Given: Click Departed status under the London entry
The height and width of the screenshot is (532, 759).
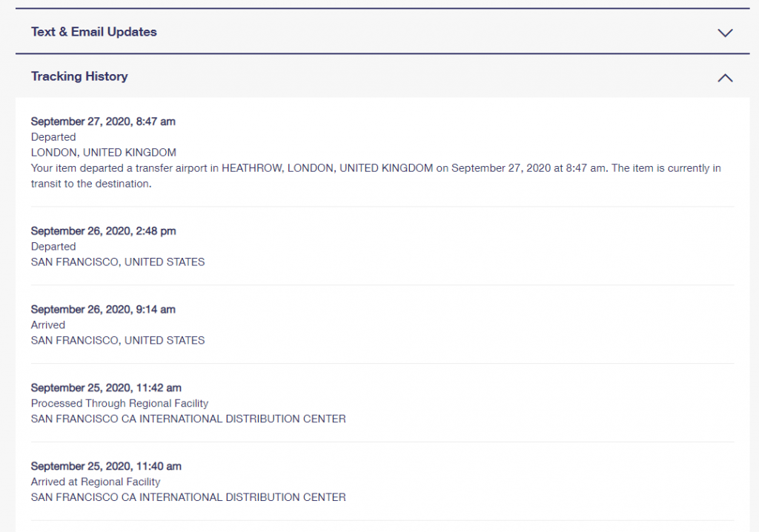Looking at the screenshot, I should (53, 137).
